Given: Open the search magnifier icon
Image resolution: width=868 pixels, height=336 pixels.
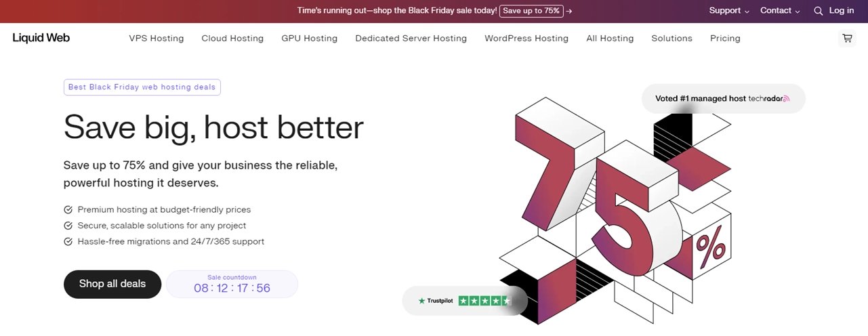Looking at the screenshot, I should 818,11.
